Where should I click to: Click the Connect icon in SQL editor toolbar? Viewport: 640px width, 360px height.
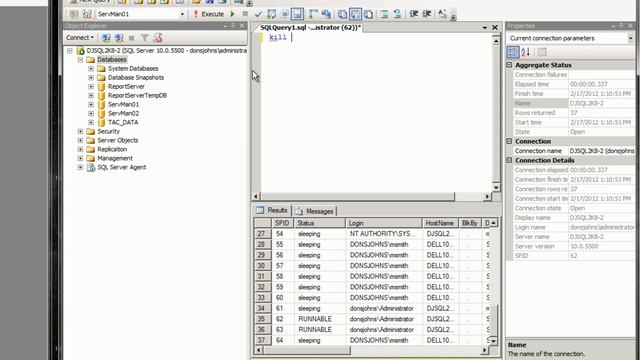tap(73, 14)
